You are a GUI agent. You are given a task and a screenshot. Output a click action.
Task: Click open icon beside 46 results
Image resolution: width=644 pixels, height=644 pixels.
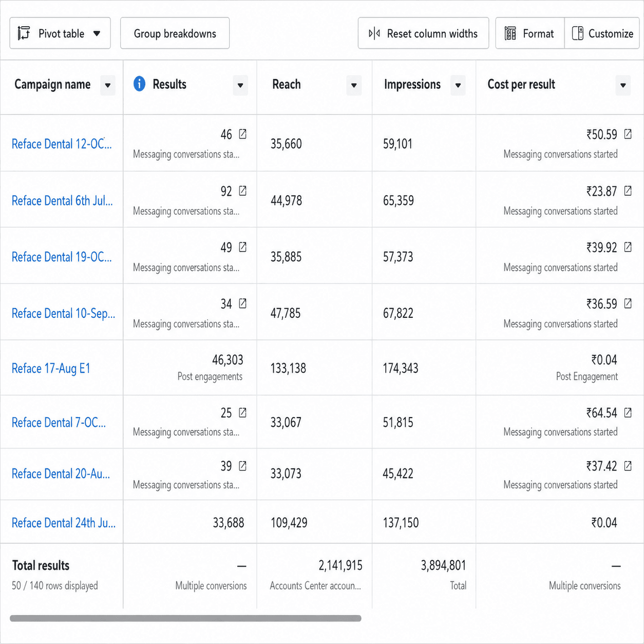243,134
